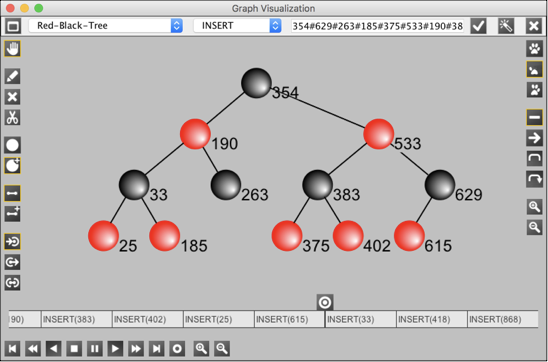Zoom in using right sidebar magnifier
Screen dimensions: 548x362
click(535, 207)
